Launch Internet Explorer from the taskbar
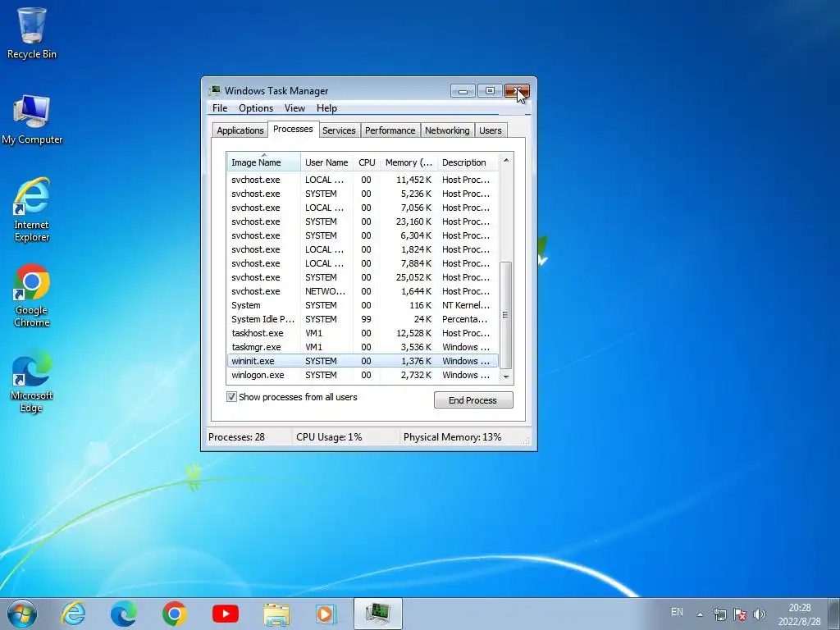 click(72, 614)
